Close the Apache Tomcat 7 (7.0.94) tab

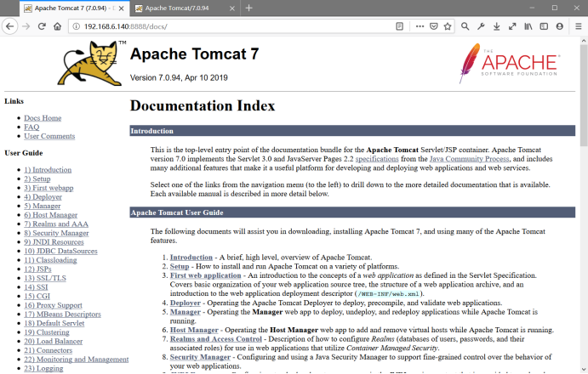pos(121,8)
